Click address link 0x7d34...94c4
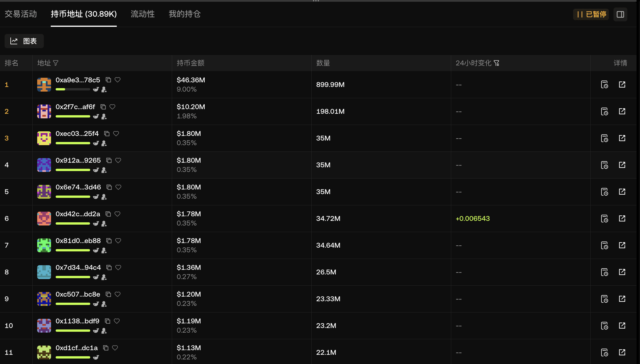Image resolution: width=640 pixels, height=364 pixels. coord(78,268)
